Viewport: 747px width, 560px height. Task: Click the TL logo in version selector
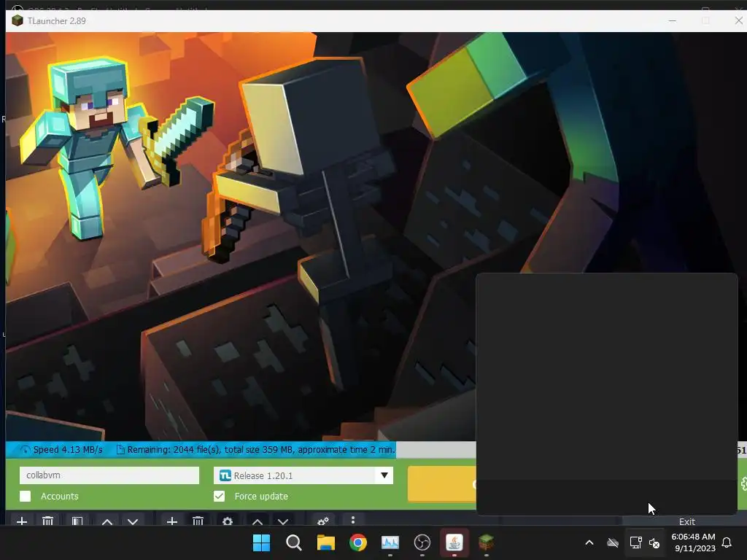pos(225,475)
